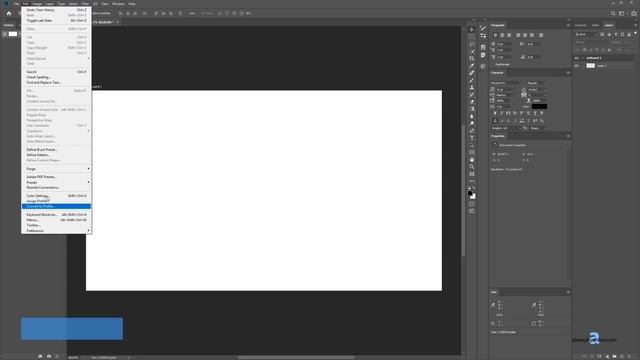Image resolution: width=640 pixels, height=360 pixels.
Task: Open the font style Regular dropdown
Action: pos(537,83)
